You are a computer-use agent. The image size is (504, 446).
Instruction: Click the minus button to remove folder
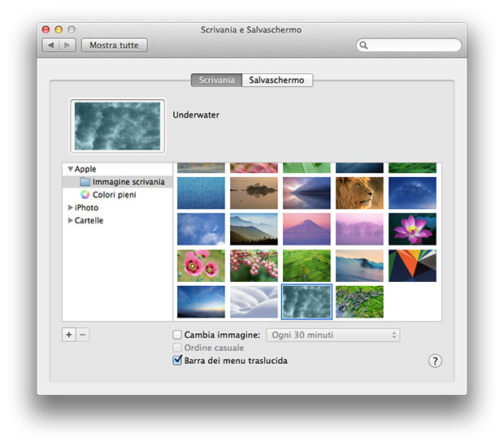tap(83, 335)
